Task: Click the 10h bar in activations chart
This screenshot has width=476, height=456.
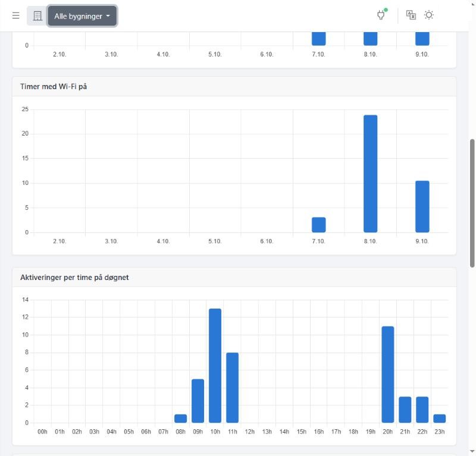Action: (x=215, y=366)
